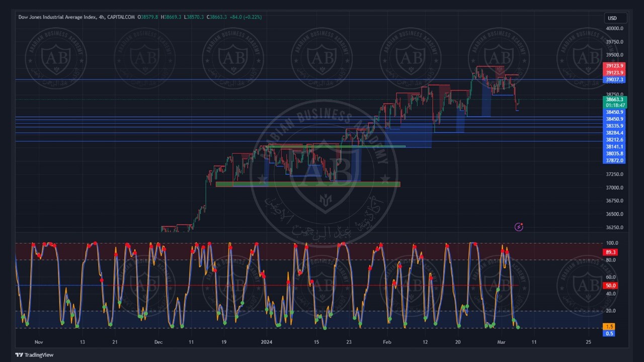The height and width of the screenshot is (362, 644).
Task: Click the 4h interval label
Action: coord(102,17)
